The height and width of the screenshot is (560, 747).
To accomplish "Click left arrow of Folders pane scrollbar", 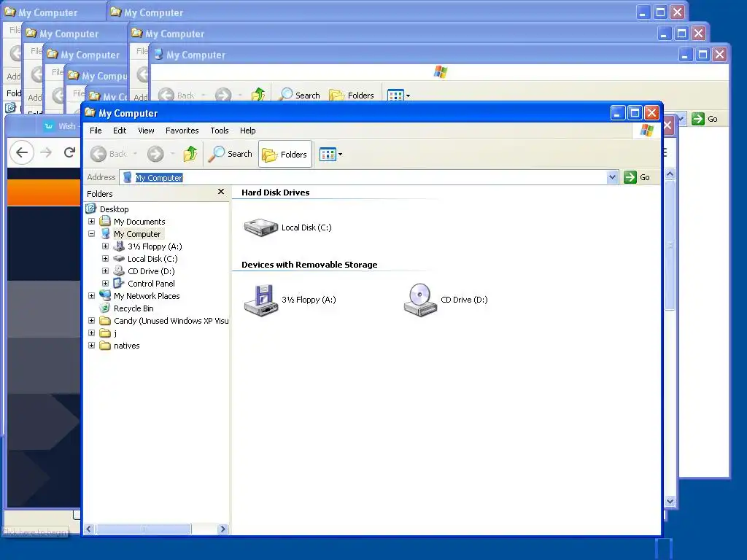I will click(89, 529).
